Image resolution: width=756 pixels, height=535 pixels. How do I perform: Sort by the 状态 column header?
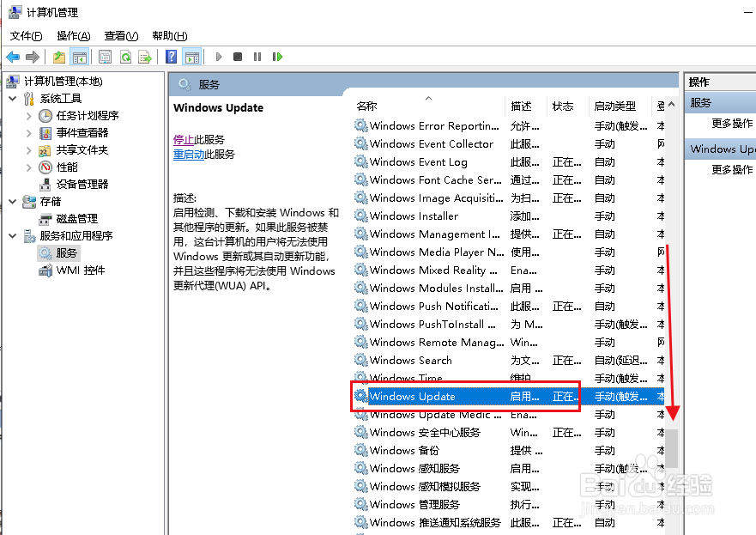coord(563,106)
